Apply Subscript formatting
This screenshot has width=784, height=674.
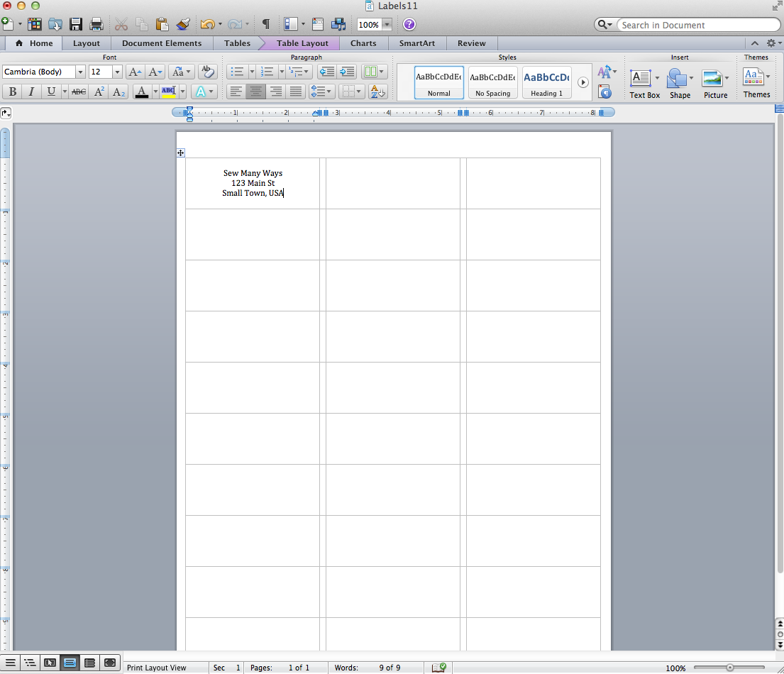pos(118,92)
